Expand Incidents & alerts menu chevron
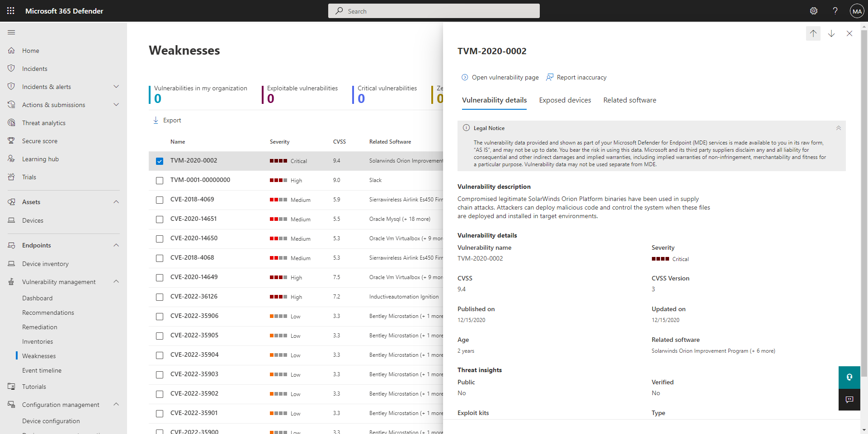Viewport: 868px width, 434px height. coord(116,87)
